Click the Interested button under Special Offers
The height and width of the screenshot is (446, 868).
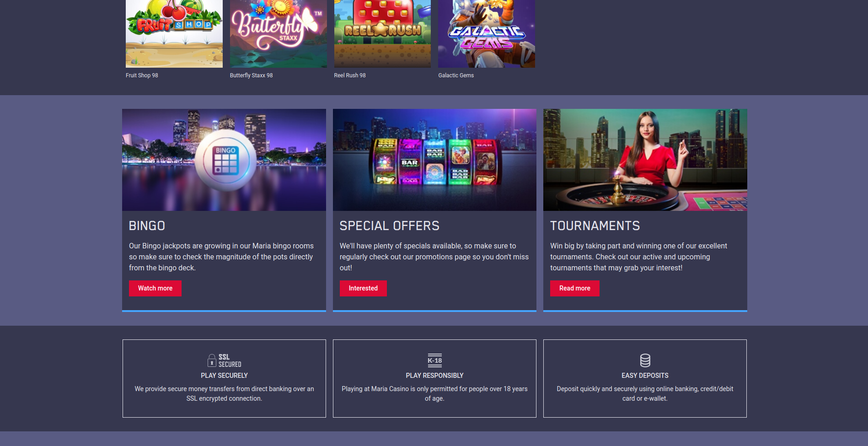[x=363, y=288]
